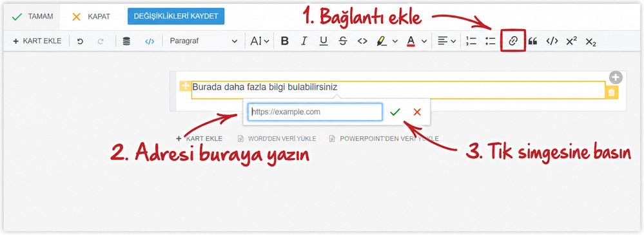Apply superscript formatting
The image size is (644, 235).
pyautogui.click(x=571, y=41)
